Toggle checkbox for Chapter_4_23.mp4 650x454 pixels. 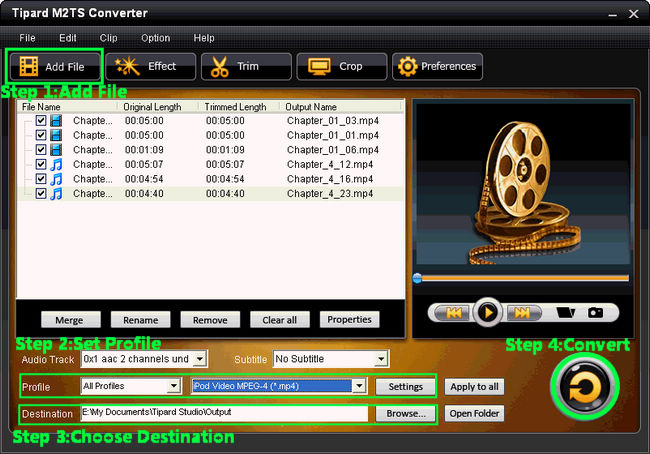41,193
